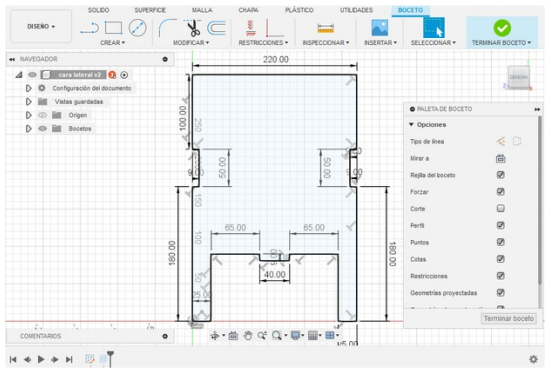
Task: Toggle the Forzar checkbox
Action: (x=500, y=192)
